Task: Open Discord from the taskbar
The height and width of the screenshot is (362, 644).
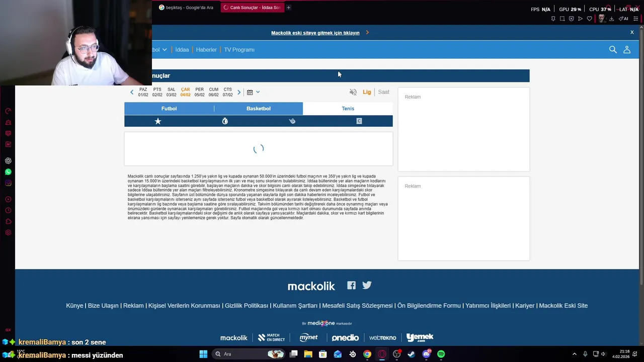Action: 427,354
